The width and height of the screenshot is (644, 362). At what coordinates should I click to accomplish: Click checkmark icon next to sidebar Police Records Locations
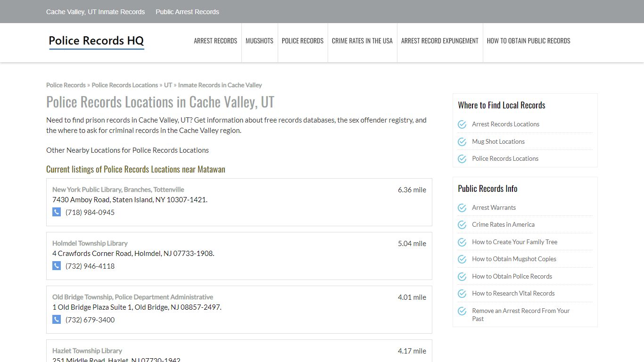pos(462,159)
